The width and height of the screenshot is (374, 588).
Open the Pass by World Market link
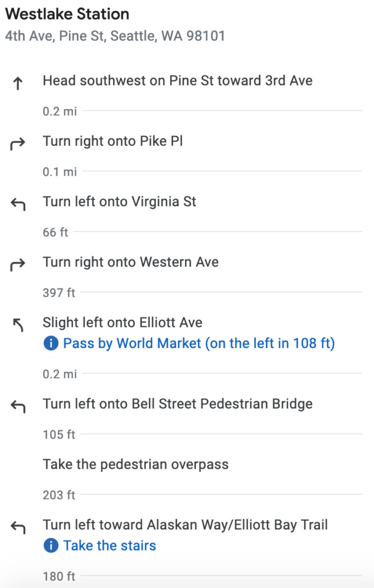click(x=198, y=343)
